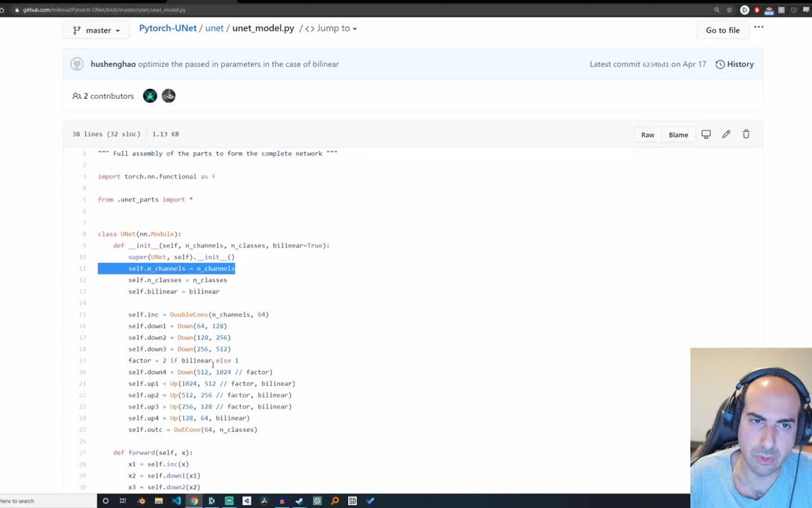Viewport: 812px width, 508px height.
Task: Open the master branch dropdown
Action: [97, 30]
